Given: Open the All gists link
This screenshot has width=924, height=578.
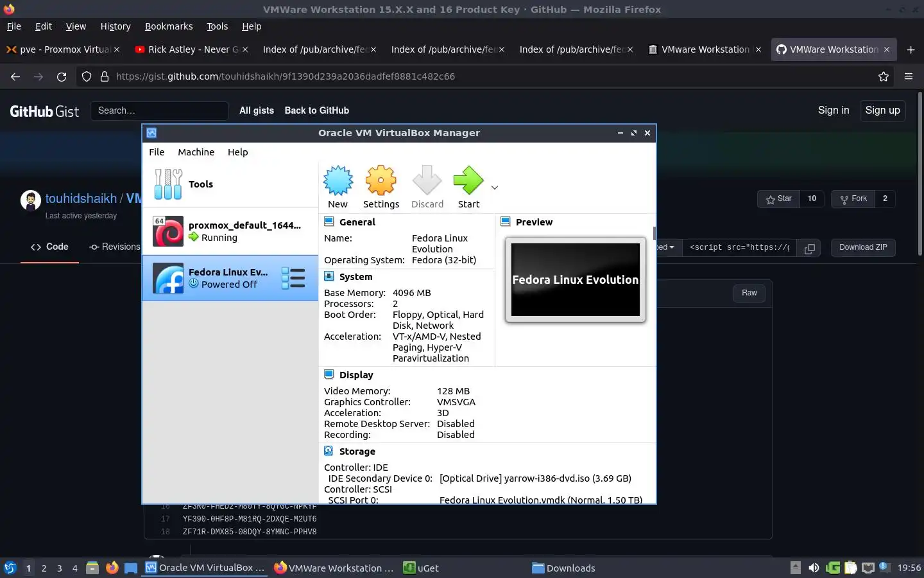Looking at the screenshot, I should tap(257, 110).
